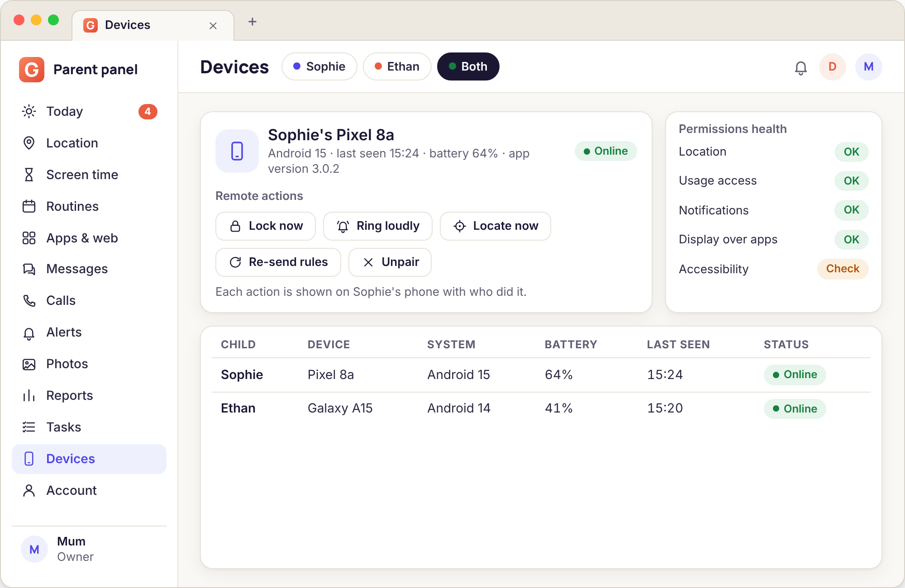Click the Apps & web grid icon

(29, 238)
